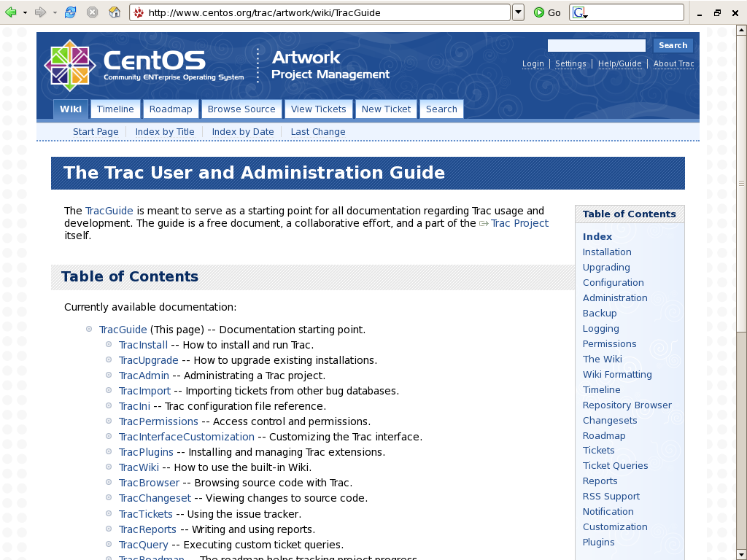Click the vertical scrollbar thumb
This screenshot has width=747, height=560.
pos(741,183)
